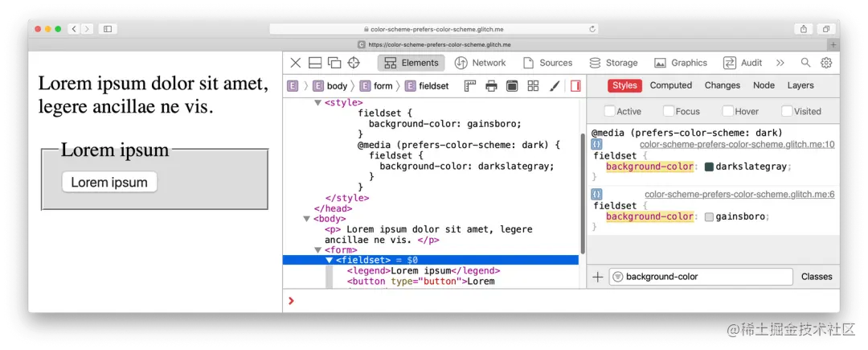868x350 pixels.
Task: Open the darkslategray color swatch
Action: pyautogui.click(x=709, y=167)
